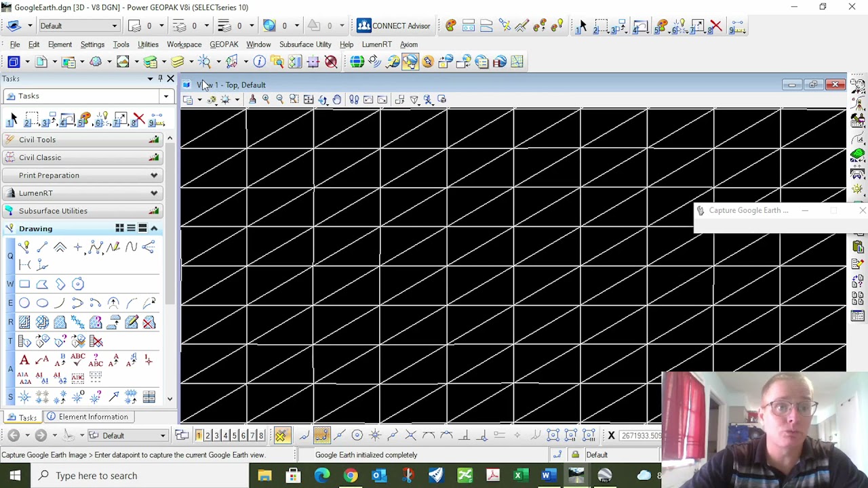The width and height of the screenshot is (868, 488).
Task: Click the taskbar search box
Action: (x=139, y=475)
